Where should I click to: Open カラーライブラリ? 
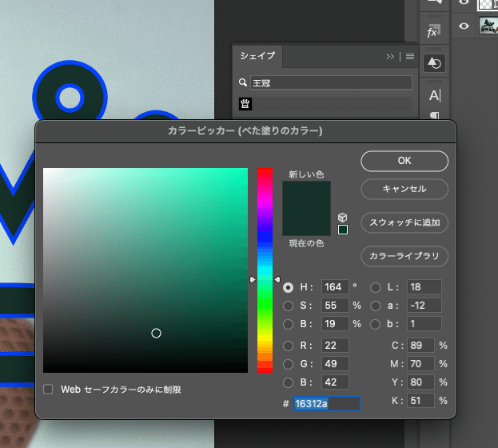[404, 256]
